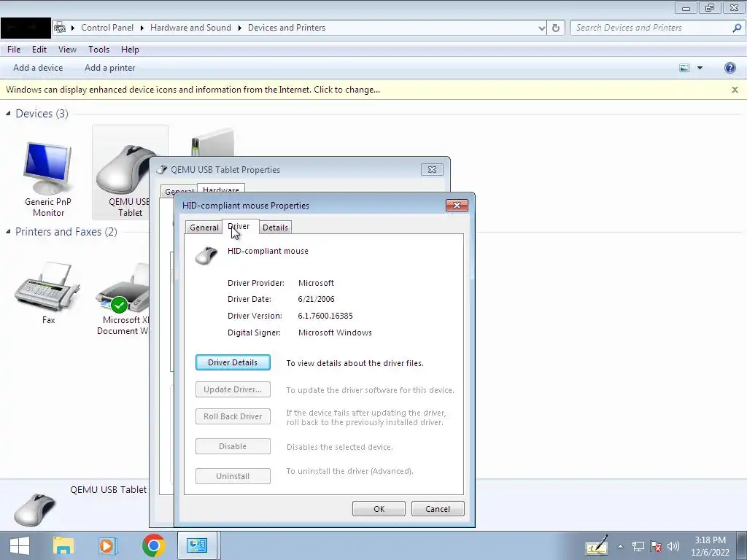Click the Hardware and Sound breadcrumb
The height and width of the screenshot is (560, 747).
tap(190, 28)
